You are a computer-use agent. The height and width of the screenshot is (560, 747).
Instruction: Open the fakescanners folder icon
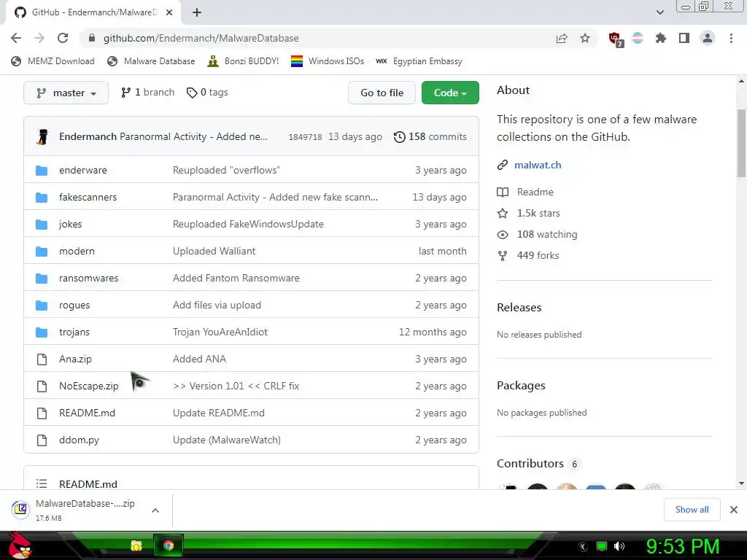[42, 197]
